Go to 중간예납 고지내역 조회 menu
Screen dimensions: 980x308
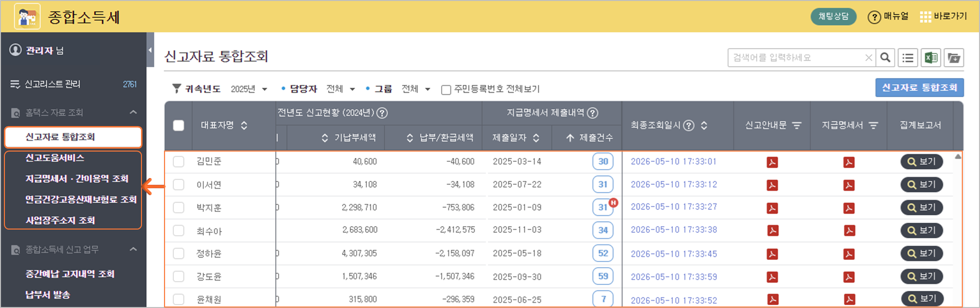coord(70,274)
